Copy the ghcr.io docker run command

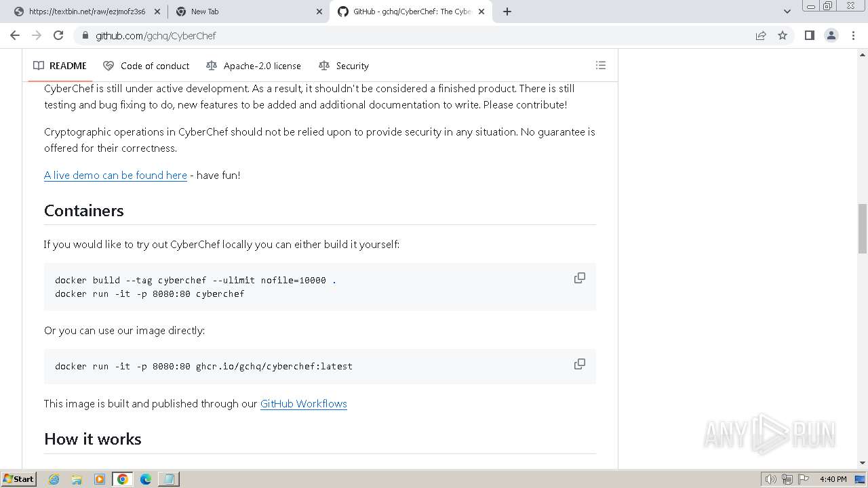(580, 364)
